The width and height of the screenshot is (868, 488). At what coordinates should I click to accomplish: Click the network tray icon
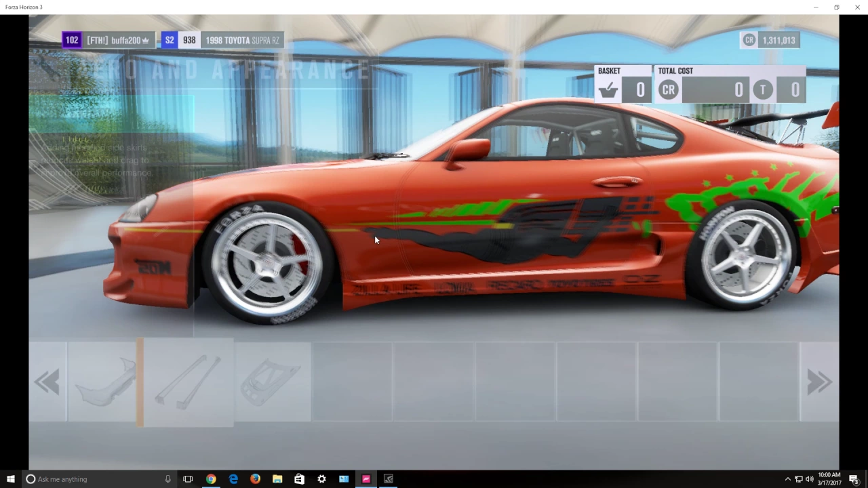point(798,479)
